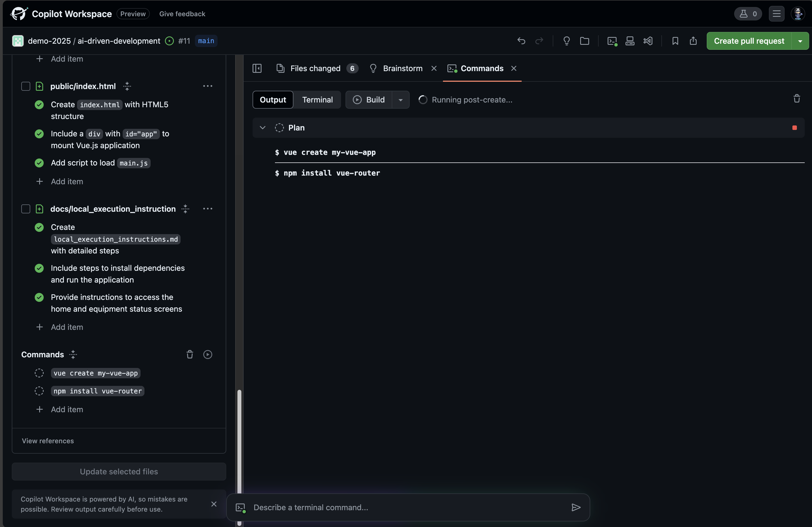Viewport: 812px width, 527px height.
Task: Undo the last change
Action: pos(521,41)
